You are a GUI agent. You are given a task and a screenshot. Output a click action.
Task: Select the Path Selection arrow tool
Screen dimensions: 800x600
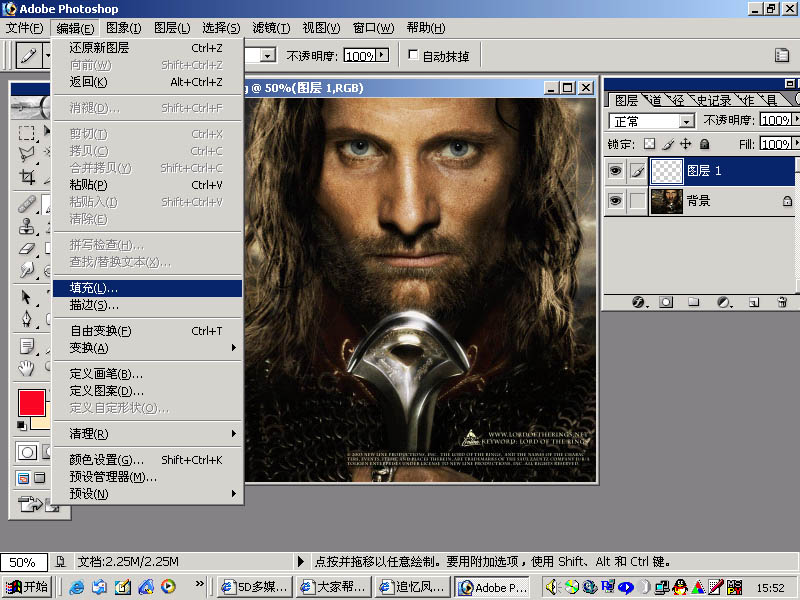(x=27, y=297)
